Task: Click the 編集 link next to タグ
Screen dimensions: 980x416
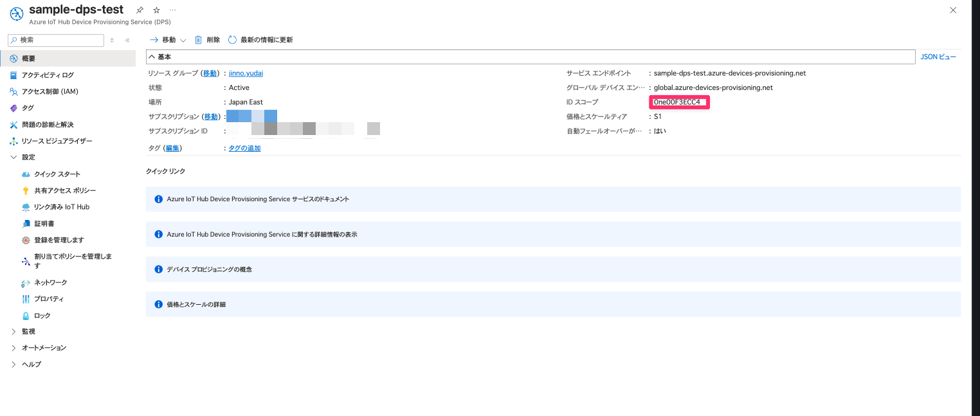Action: 172,149
